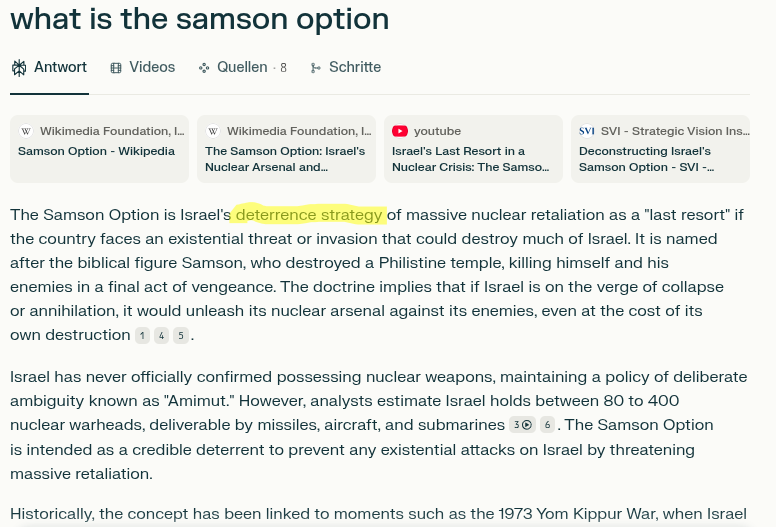
Task: Switch to the Schritte tab
Action: point(345,67)
